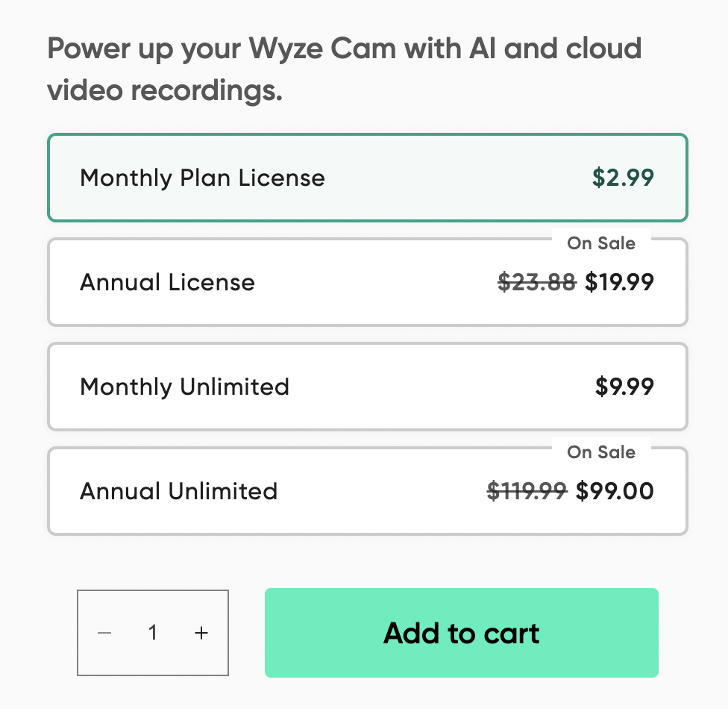
Task: Click empty space inside the Monthly Unlimited card
Action: click(x=440, y=387)
